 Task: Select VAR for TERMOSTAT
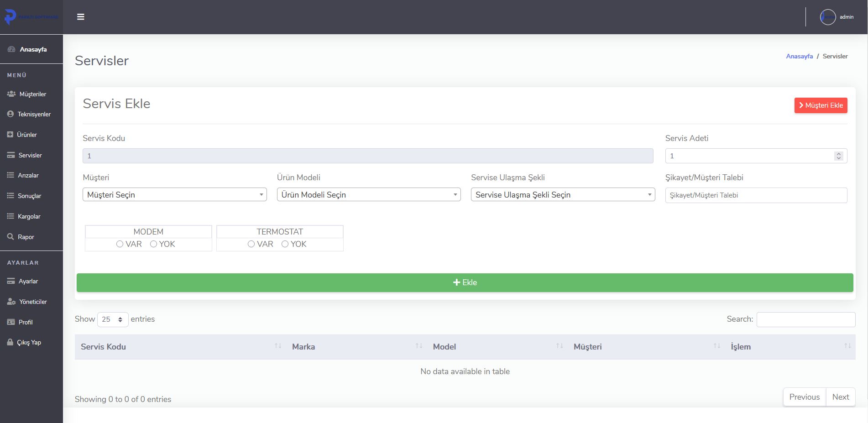pos(251,244)
